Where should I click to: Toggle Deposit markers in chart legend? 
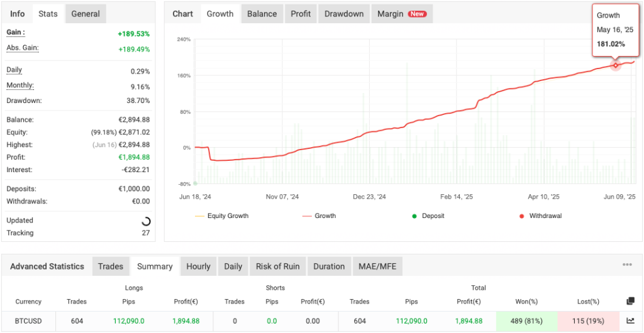[428, 216]
